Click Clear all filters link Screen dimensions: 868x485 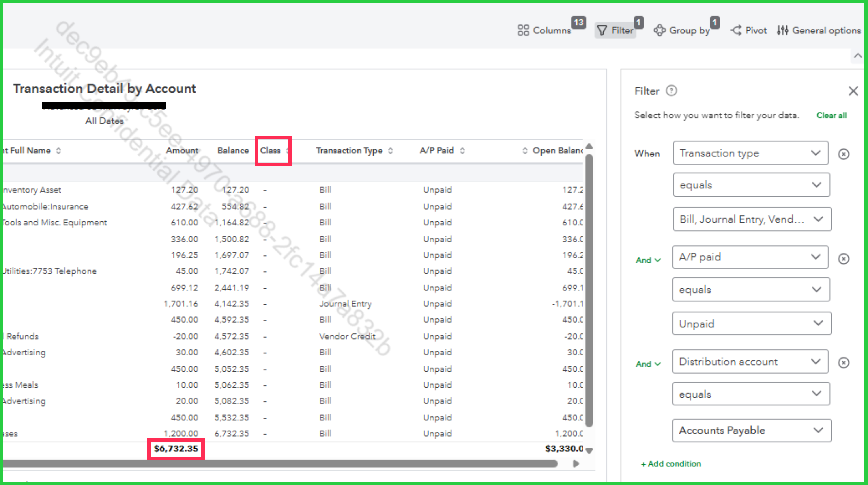click(831, 115)
